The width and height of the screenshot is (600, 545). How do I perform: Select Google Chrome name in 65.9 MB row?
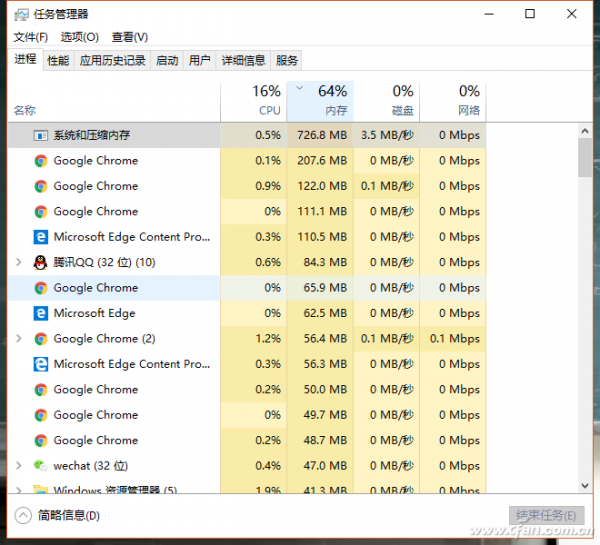pyautogui.click(x=96, y=288)
